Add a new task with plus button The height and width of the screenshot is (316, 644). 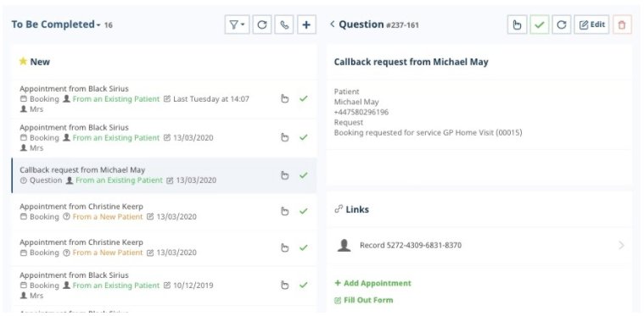pyautogui.click(x=306, y=25)
